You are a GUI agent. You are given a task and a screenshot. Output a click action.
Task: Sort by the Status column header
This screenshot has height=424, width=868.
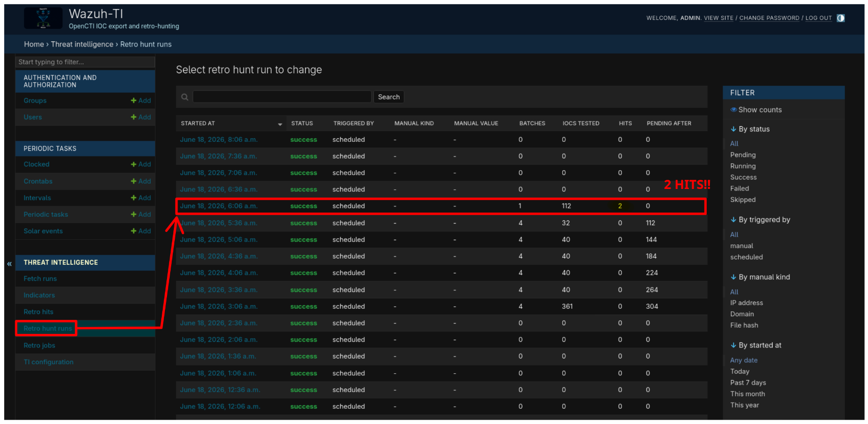coord(302,124)
